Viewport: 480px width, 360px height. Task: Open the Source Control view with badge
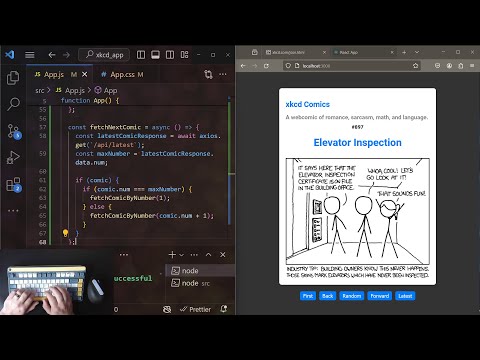tap(14, 131)
